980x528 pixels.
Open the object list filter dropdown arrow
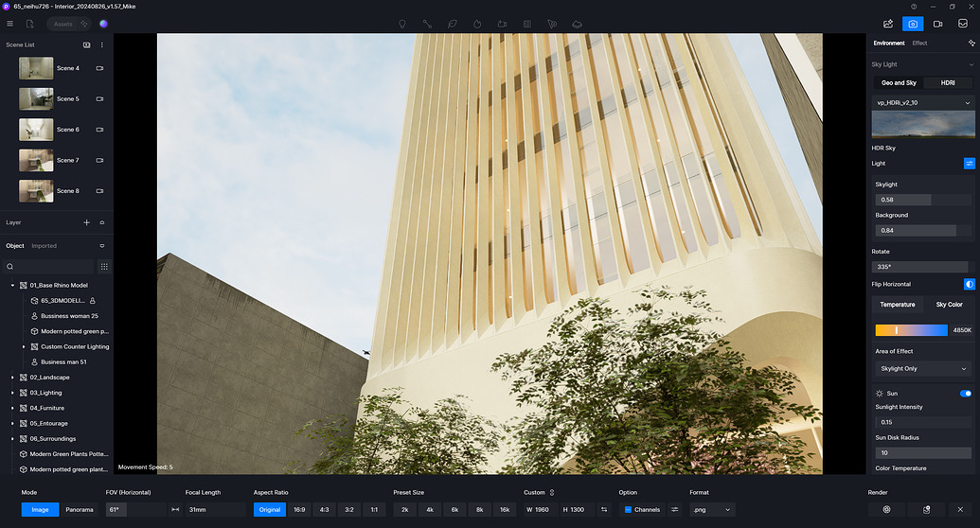(x=102, y=246)
